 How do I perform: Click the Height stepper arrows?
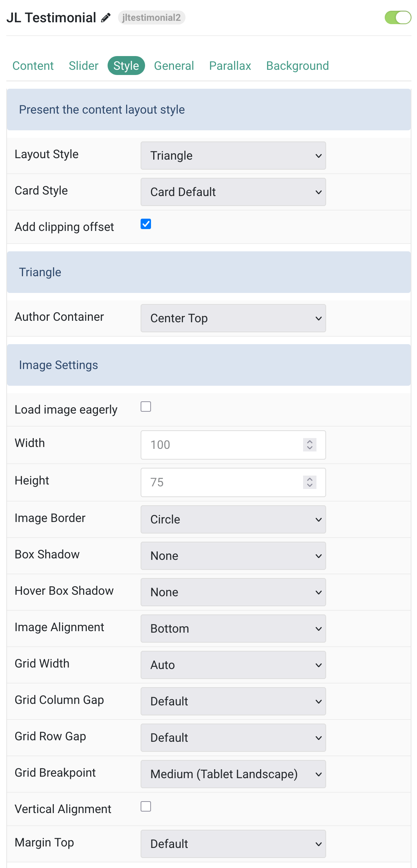click(x=310, y=482)
